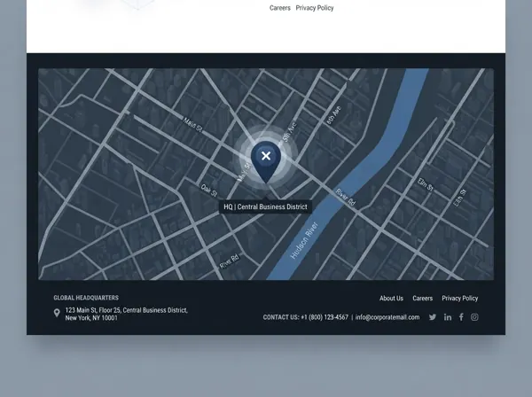Image resolution: width=532 pixels, height=397 pixels.
Task: Click phone number +1 (800) 123-4567
Action: tap(325, 317)
